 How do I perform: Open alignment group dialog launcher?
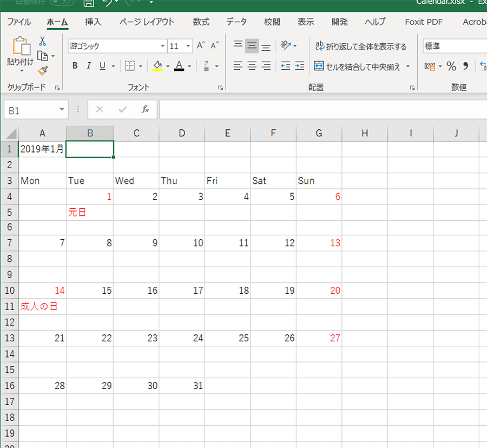pyautogui.click(x=412, y=88)
